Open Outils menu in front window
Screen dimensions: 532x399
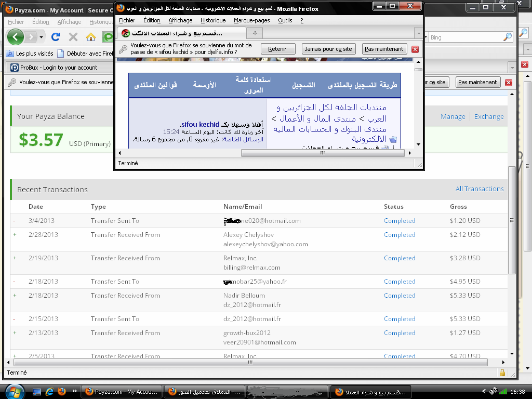(x=285, y=20)
